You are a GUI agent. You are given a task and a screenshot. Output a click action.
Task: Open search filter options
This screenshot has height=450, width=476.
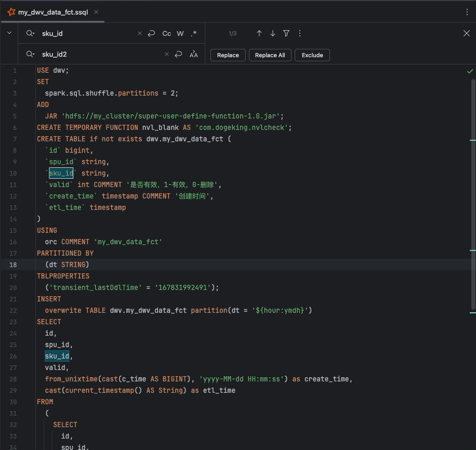[286, 33]
